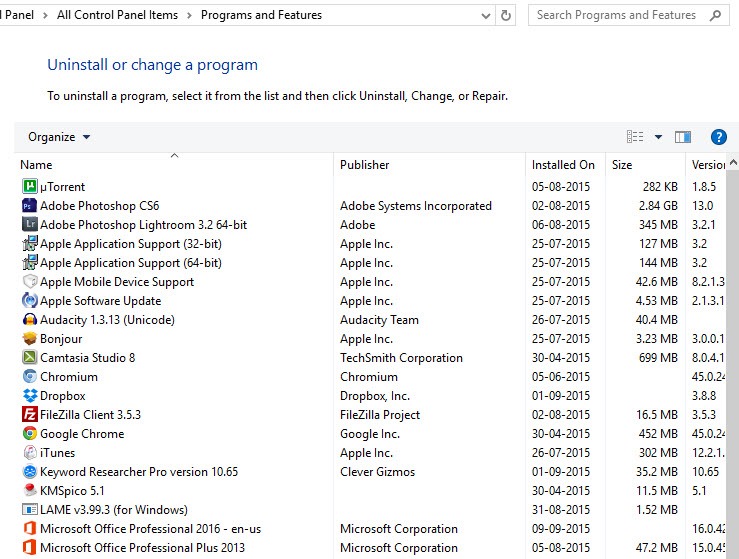
Task: Select Microsoft Office Professional 2016 - en-us
Action: coord(150,528)
